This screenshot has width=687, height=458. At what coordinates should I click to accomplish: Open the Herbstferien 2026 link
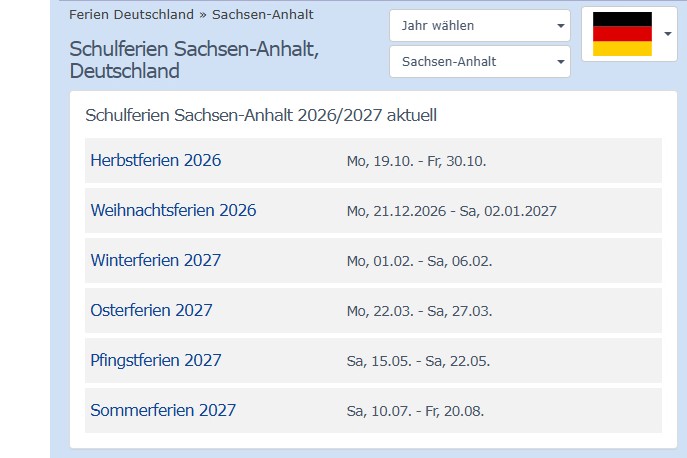coord(156,160)
